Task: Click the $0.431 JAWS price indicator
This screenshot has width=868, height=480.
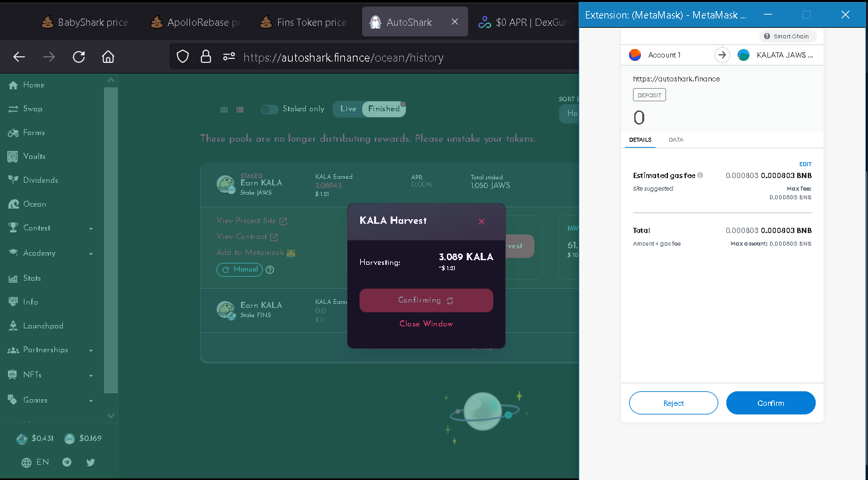Action: coord(35,438)
